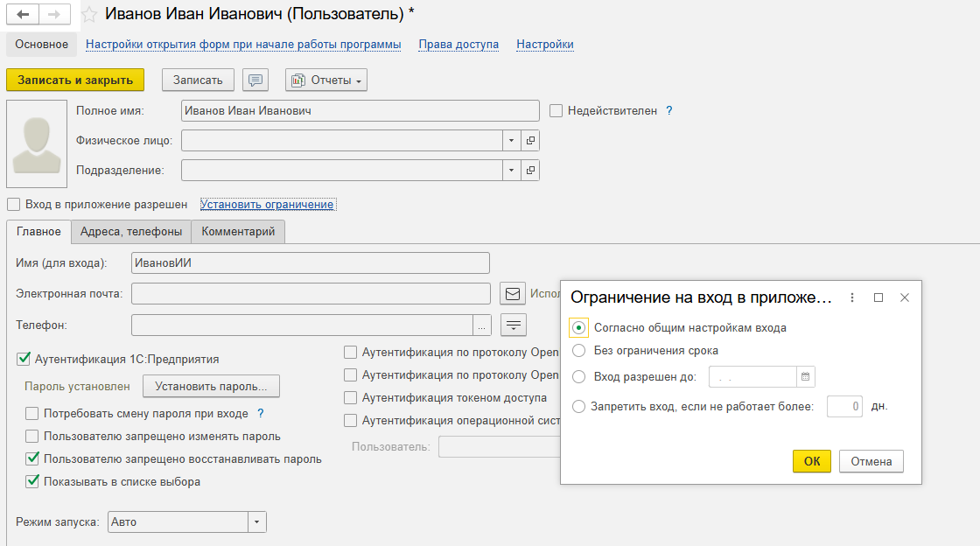Viewport: 980px width, 546px height.
Task: Expand the Режим запуска dropdown
Action: tap(256, 522)
